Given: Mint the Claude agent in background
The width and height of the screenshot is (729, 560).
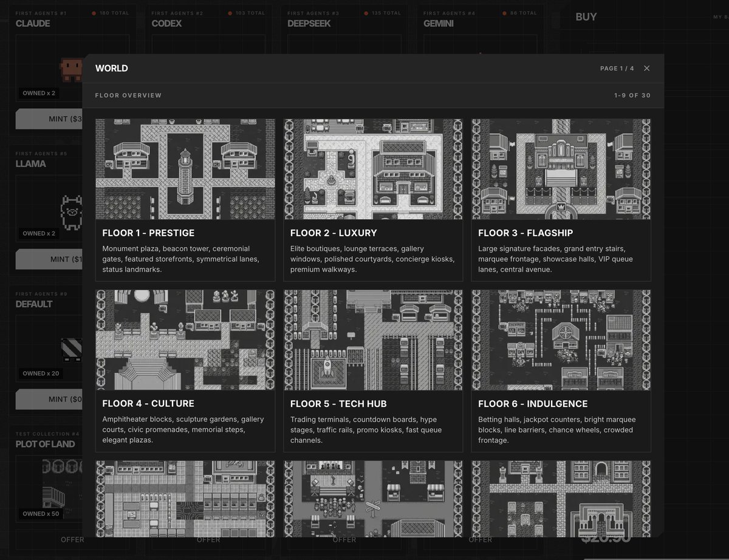Looking at the screenshot, I should pyautogui.click(x=49, y=119).
